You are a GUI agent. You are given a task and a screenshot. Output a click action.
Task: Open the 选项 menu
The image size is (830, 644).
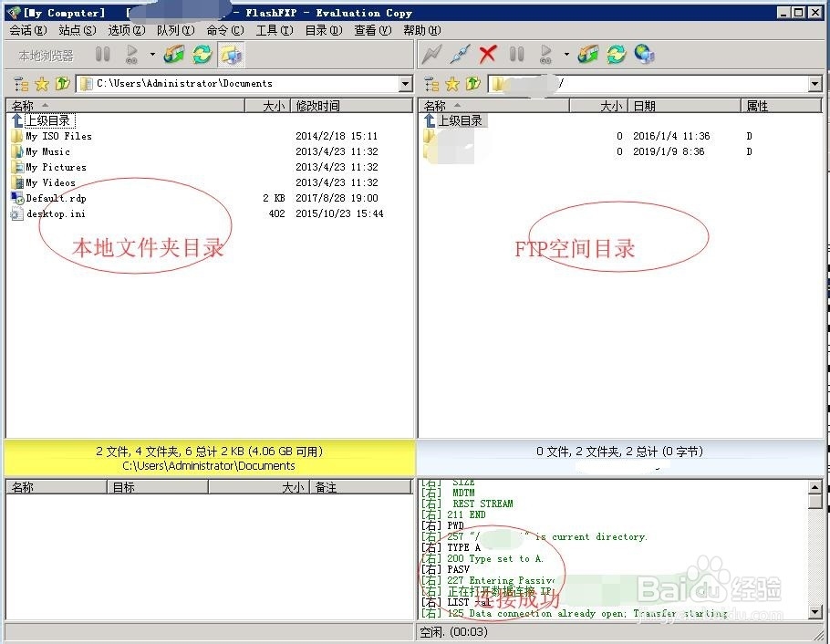click(x=127, y=30)
